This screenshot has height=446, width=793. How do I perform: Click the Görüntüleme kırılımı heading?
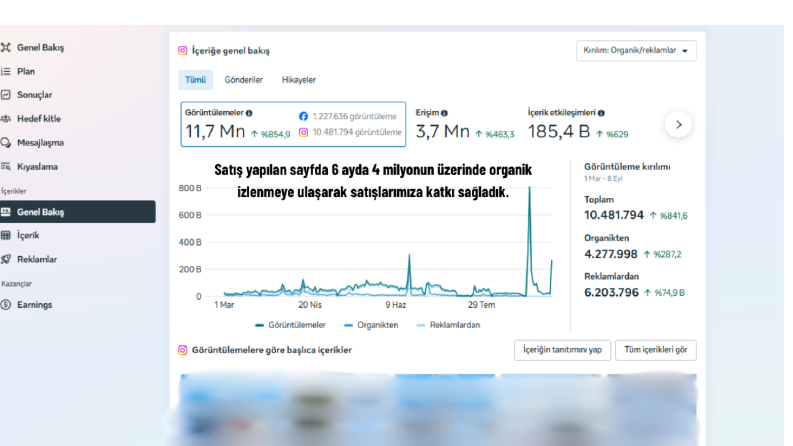pyautogui.click(x=627, y=167)
